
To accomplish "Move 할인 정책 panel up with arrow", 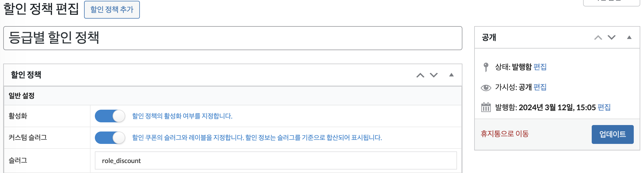I will pyautogui.click(x=420, y=75).
